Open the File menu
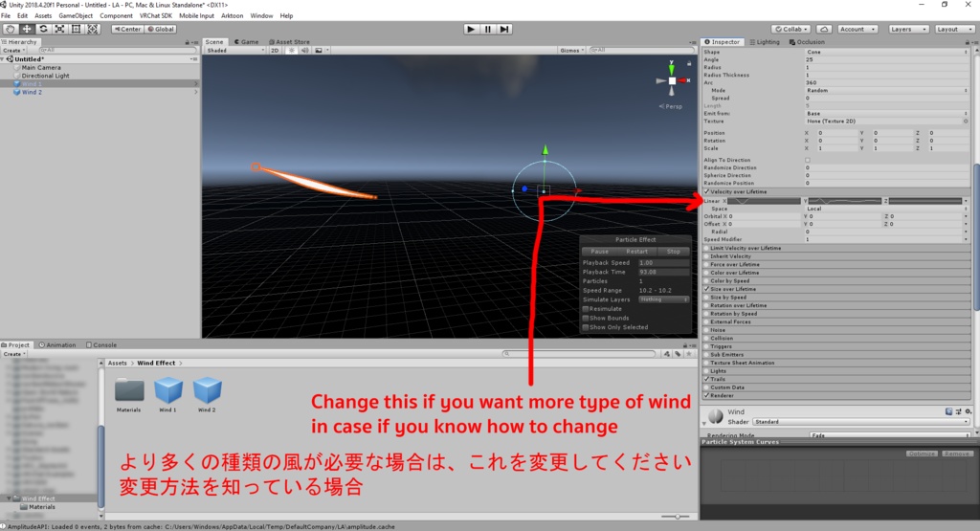The height and width of the screenshot is (531, 980). point(6,15)
